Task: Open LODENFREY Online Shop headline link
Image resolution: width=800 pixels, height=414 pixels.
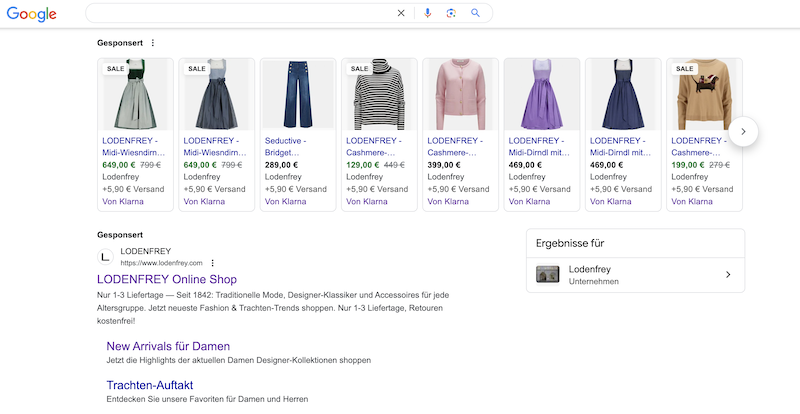Action: (x=167, y=279)
